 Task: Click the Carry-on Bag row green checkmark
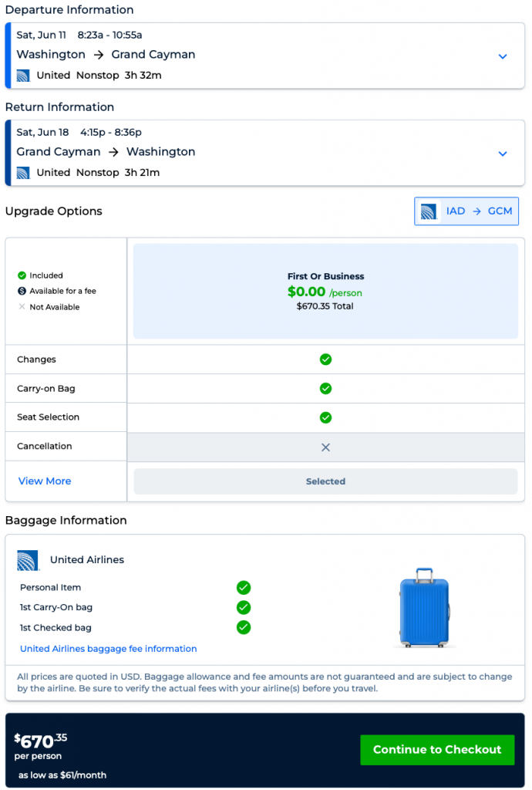tap(325, 388)
